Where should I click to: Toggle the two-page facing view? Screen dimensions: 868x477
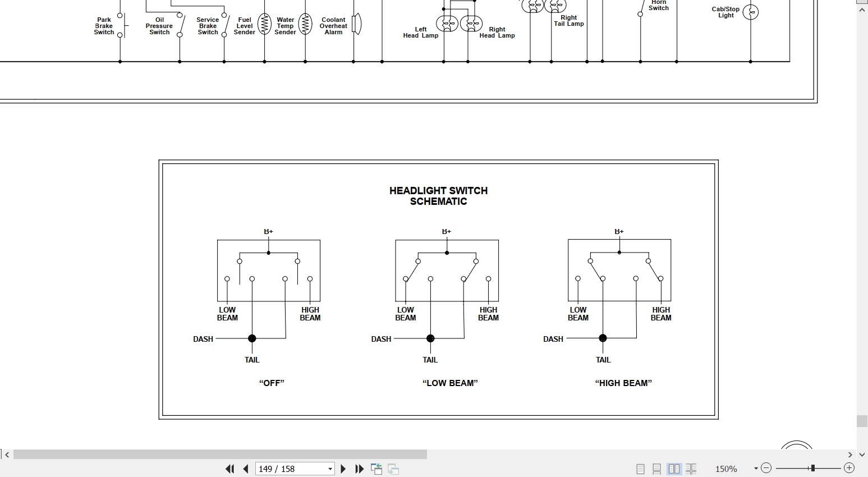click(674, 469)
